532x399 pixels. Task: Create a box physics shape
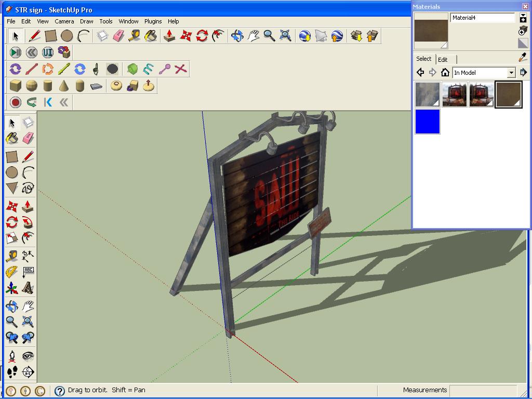coord(15,86)
